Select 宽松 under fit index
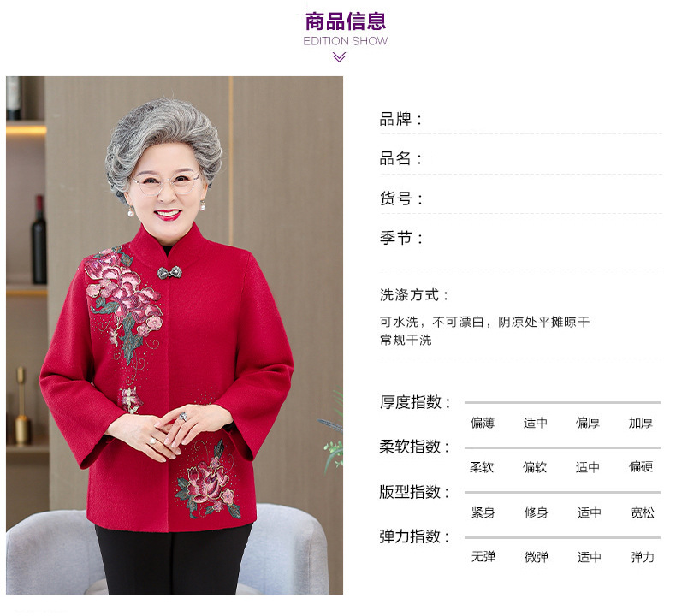This screenshot has width=676, height=616. (x=643, y=512)
